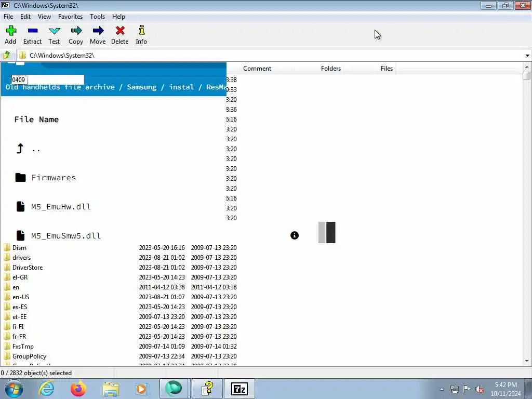Screen dimensions: 532x399
Task: Click the 7-Zip taskbar button
Action: point(239,389)
